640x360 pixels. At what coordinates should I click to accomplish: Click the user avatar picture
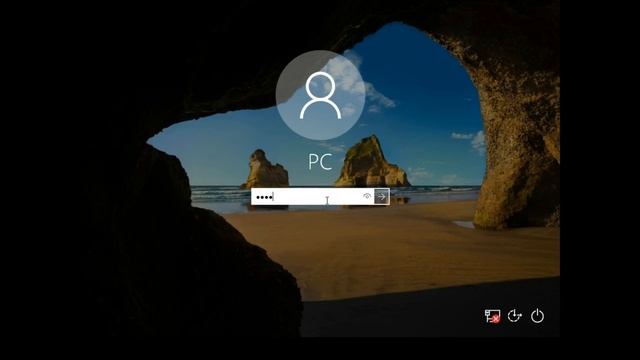pos(320,95)
